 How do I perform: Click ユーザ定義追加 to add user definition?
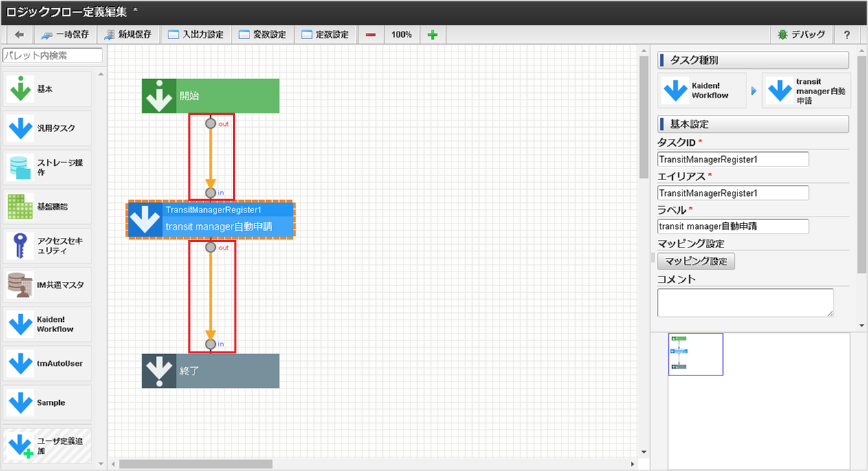[48, 445]
